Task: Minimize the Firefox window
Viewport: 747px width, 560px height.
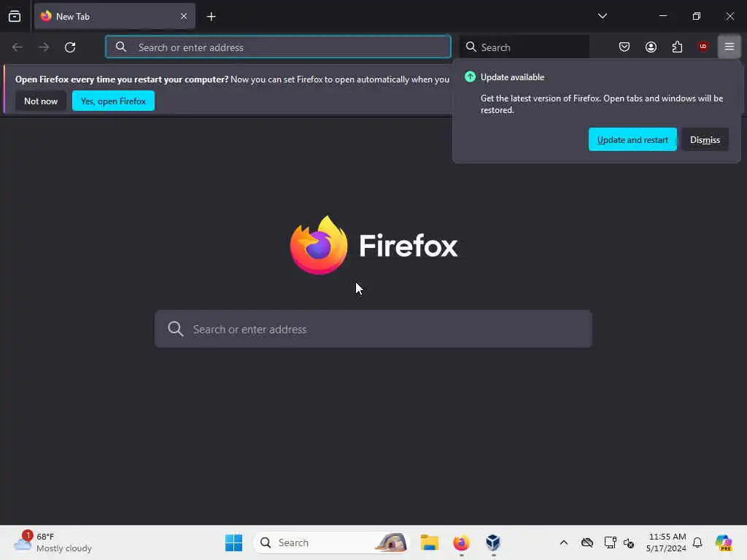Action: 662,16
